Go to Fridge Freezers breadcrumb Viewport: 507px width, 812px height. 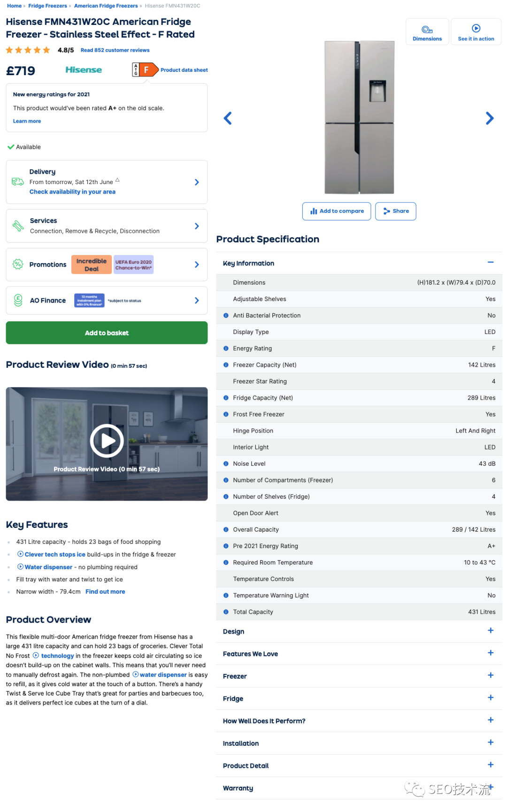47,6
